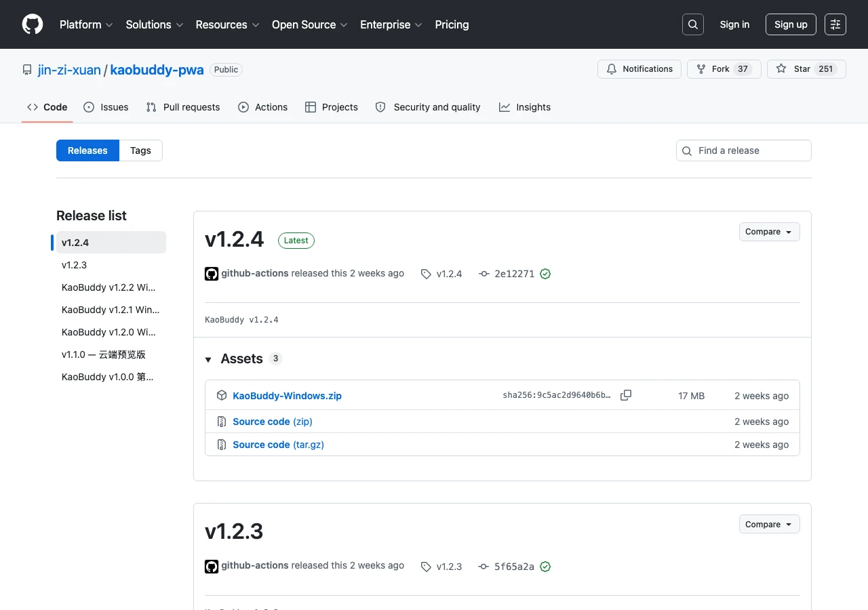Open the Actions tab
The image size is (868, 610).
pyautogui.click(x=263, y=107)
